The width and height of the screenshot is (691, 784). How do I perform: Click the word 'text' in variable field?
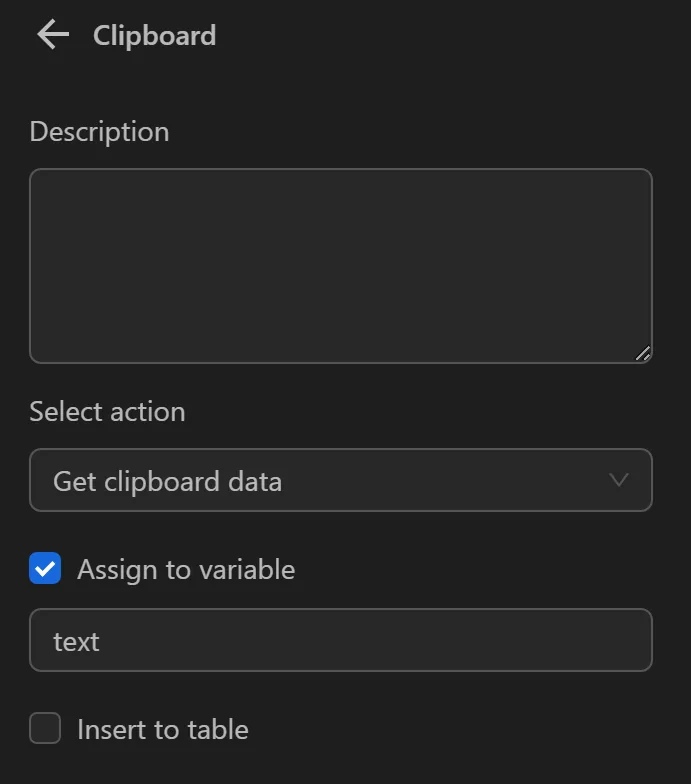(76, 641)
